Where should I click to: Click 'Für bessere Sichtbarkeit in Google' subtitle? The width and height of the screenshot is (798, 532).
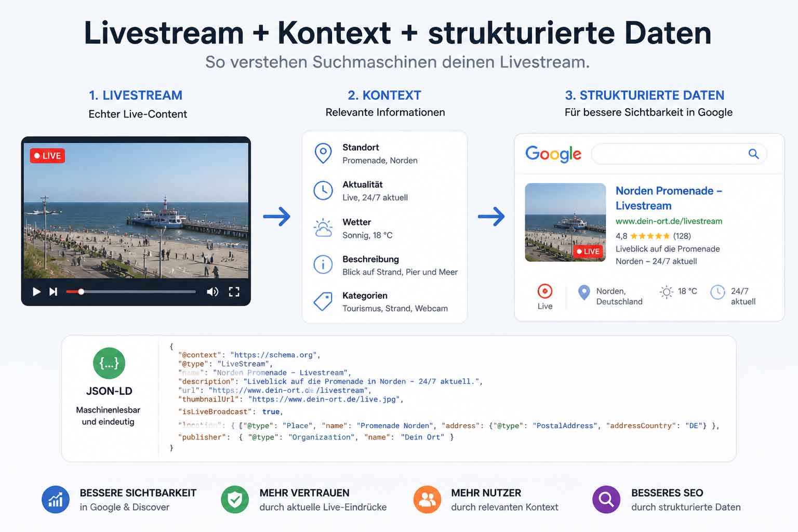[648, 112]
